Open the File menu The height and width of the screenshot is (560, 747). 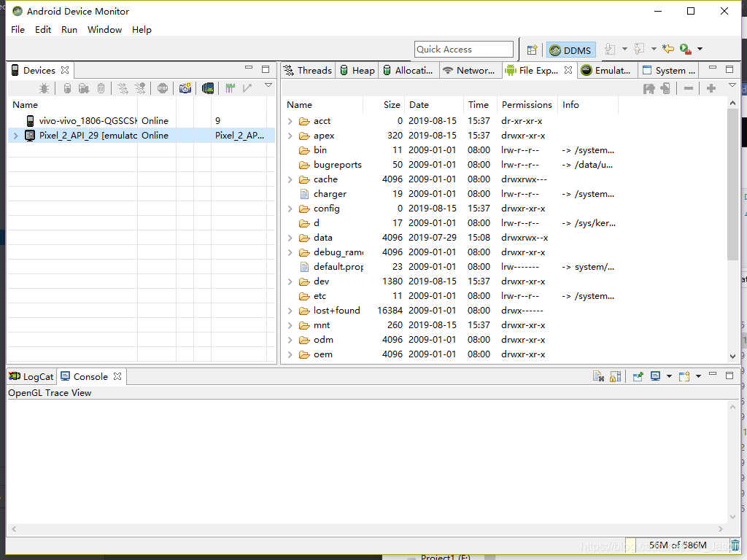tap(18, 29)
